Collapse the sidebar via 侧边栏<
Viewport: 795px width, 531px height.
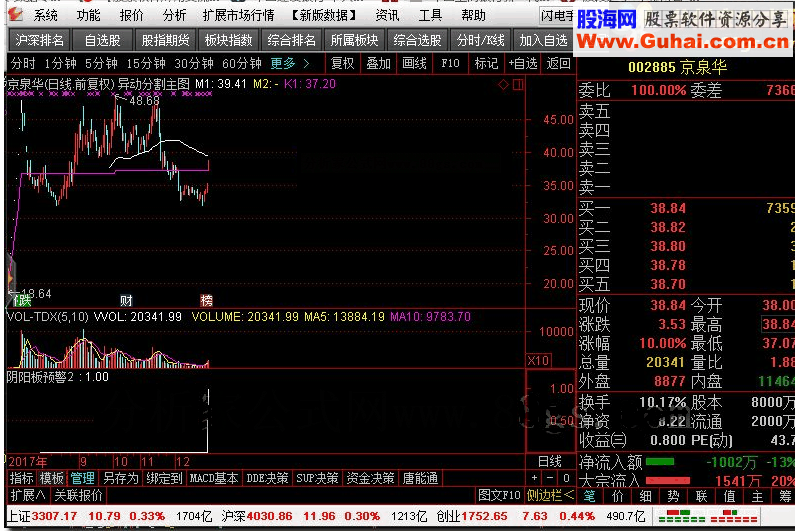(x=551, y=495)
